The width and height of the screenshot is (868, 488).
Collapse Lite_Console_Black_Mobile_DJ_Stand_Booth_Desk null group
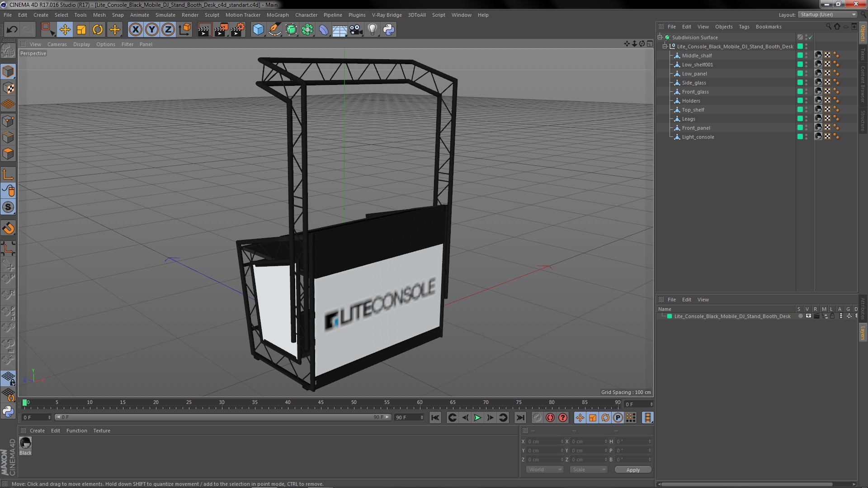665,47
